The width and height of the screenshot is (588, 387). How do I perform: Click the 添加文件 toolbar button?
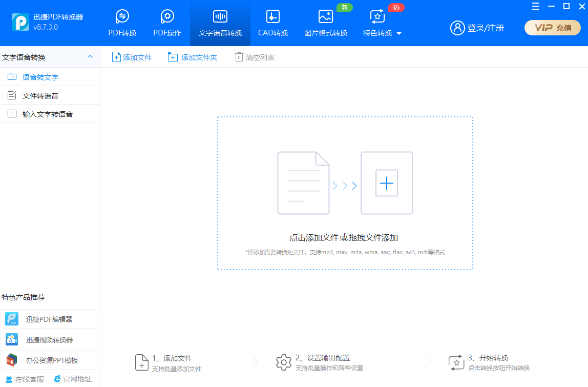[x=132, y=57]
